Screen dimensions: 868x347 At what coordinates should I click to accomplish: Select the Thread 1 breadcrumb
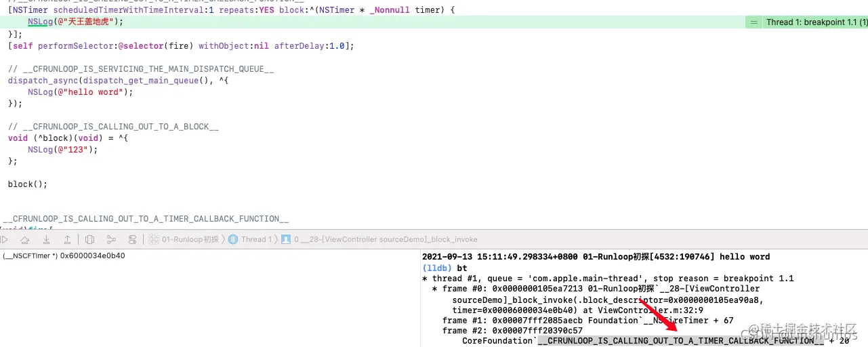[x=250, y=239]
